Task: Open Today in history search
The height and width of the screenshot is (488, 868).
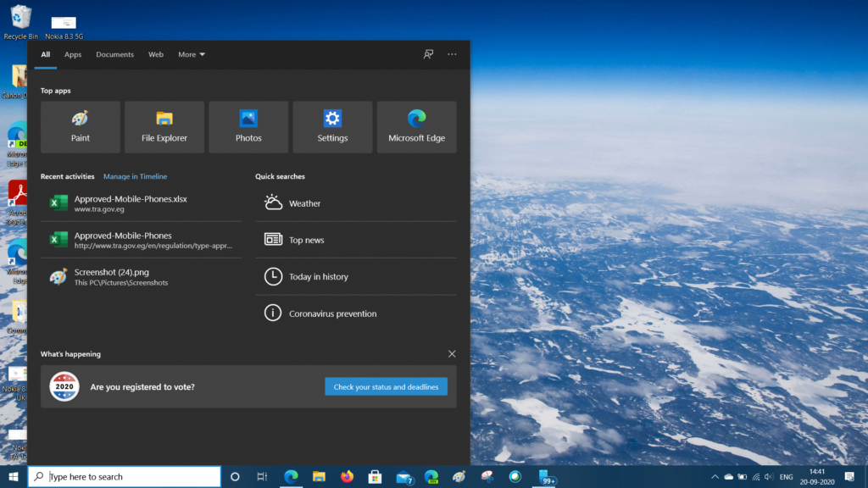Action: (x=272, y=276)
